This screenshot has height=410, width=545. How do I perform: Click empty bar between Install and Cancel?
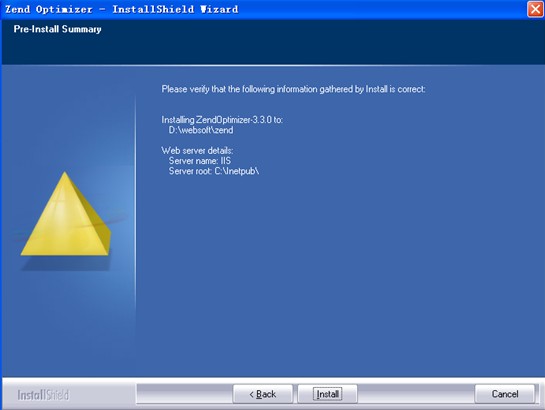(x=416, y=394)
